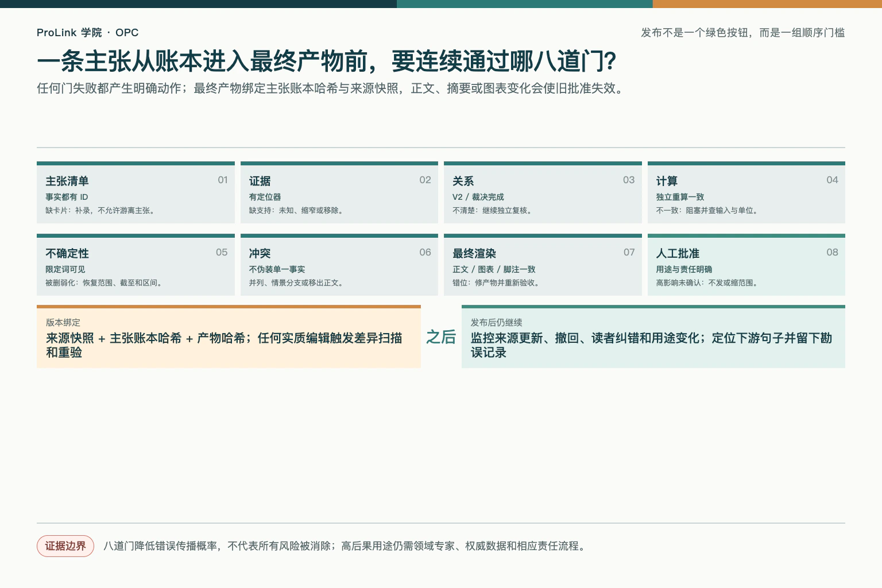Screen dimensions: 882x588
Task: Click 用途与责任明确 text
Action: pos(684,269)
